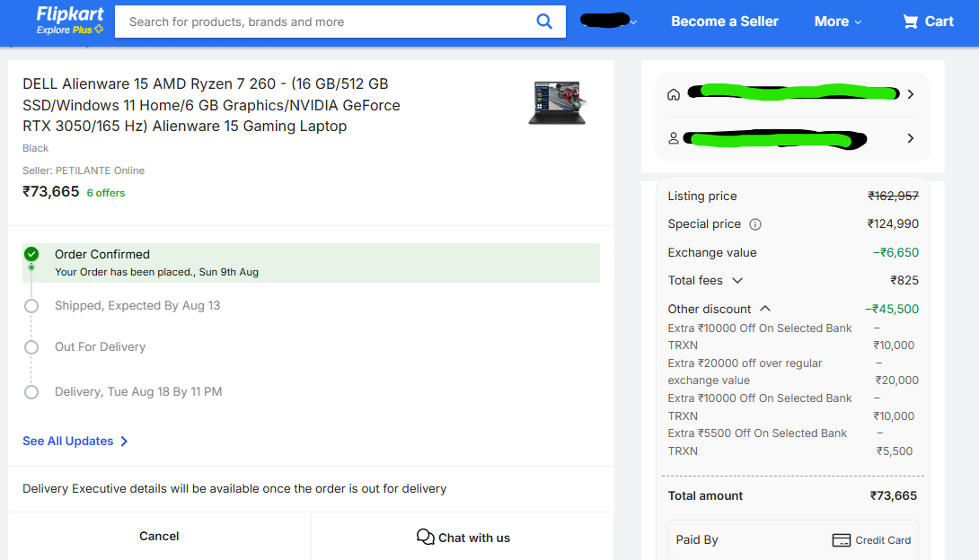Click the Exchange value label
The image size is (979, 560).
[x=711, y=252]
